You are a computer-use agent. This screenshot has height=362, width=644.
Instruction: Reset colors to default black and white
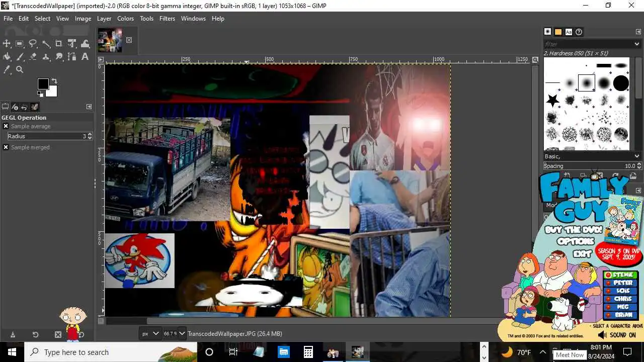point(40,94)
